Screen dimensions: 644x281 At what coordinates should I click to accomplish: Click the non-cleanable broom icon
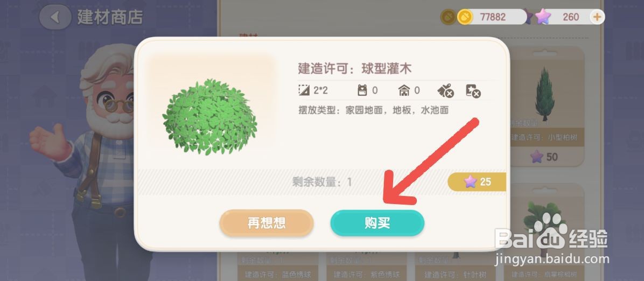(x=446, y=91)
